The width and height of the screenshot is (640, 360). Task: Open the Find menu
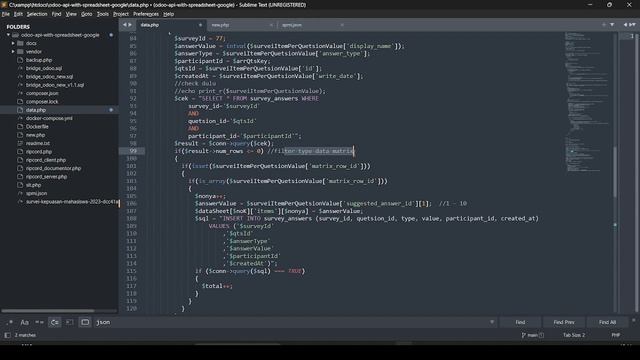tap(56, 14)
